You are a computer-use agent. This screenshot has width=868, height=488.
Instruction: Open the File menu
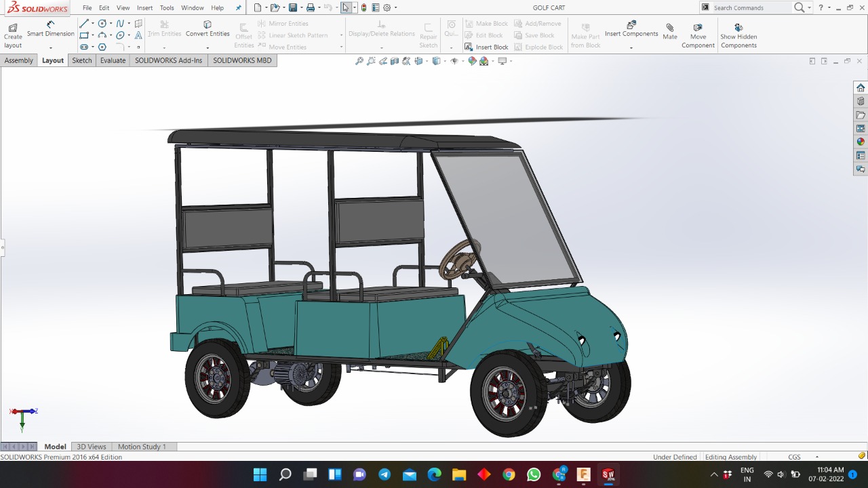87,8
